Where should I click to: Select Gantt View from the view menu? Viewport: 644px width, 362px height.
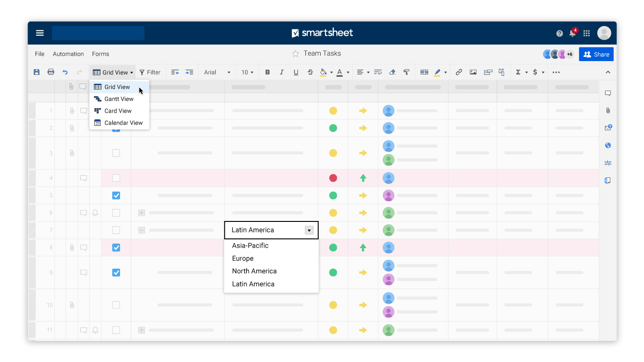[119, 99]
